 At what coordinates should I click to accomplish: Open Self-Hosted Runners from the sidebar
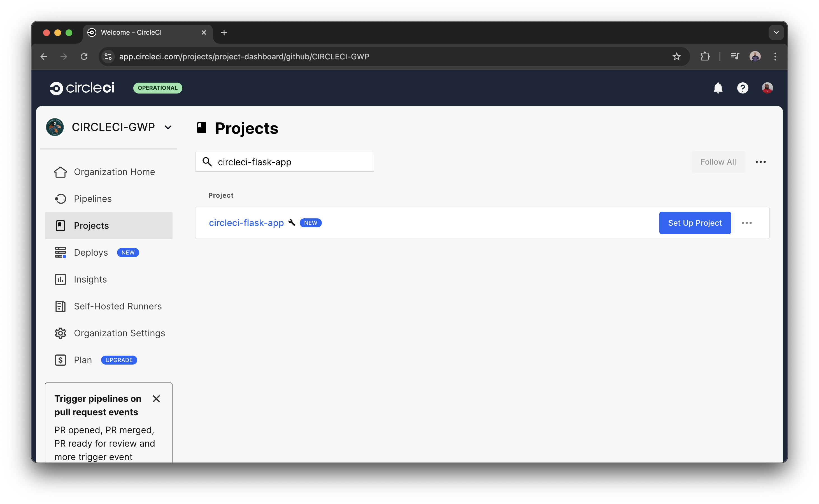click(x=117, y=306)
